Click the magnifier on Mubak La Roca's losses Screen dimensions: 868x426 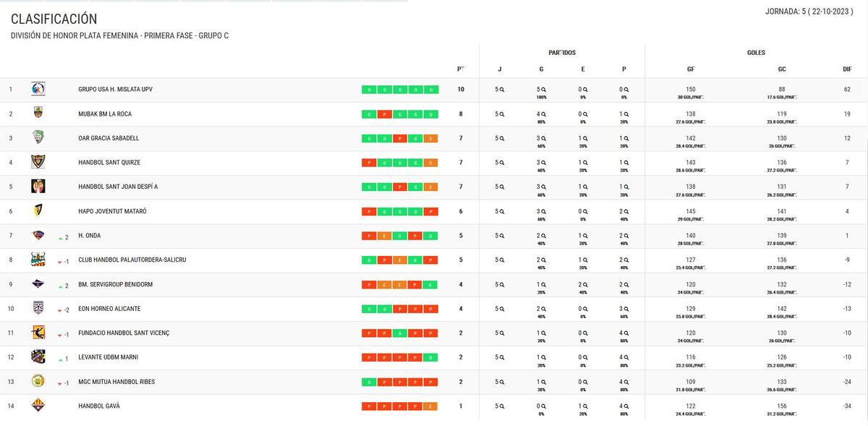625,113
